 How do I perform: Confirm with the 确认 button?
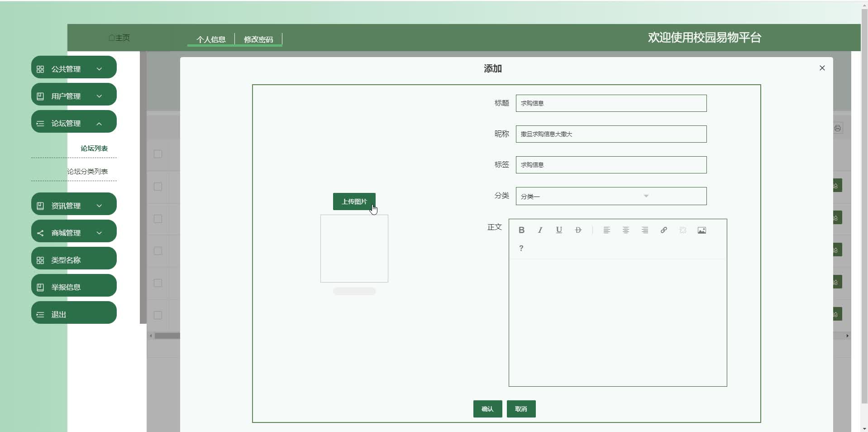tap(488, 409)
